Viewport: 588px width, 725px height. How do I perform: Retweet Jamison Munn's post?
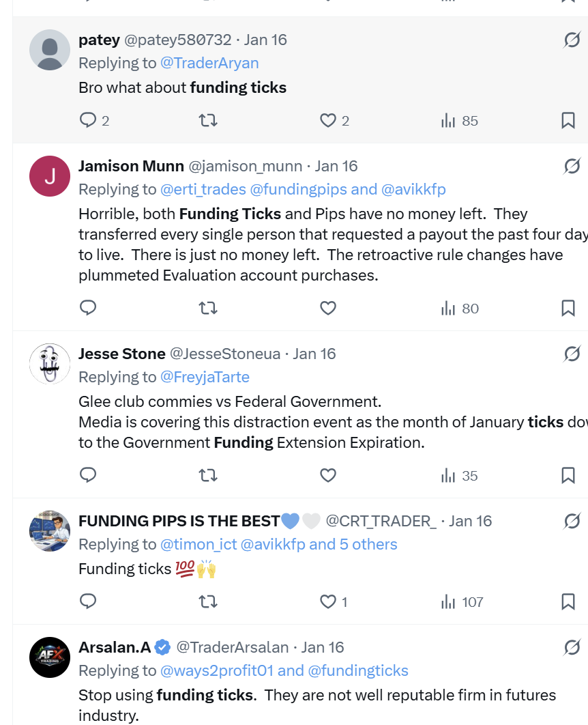point(208,308)
